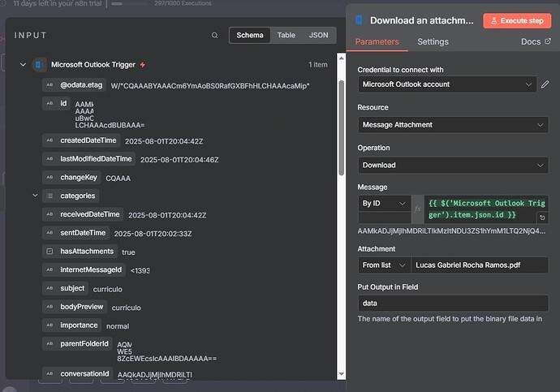560x392 pixels.
Task: Open the From list mode dropdown
Action: coord(384,265)
